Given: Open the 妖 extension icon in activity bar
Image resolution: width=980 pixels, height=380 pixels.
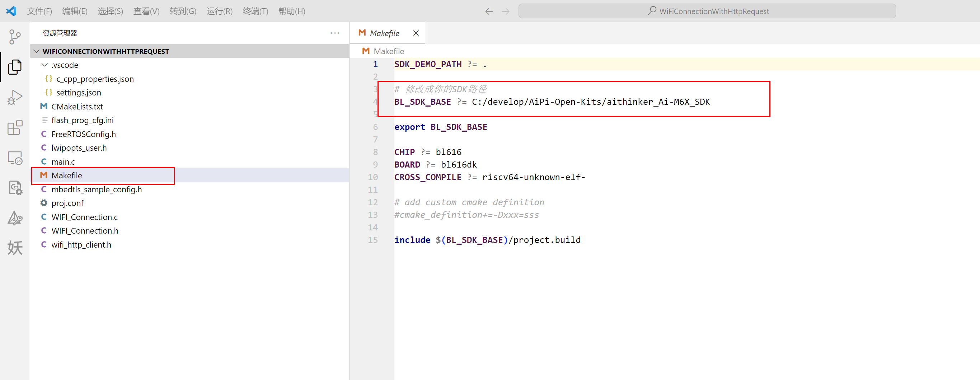Looking at the screenshot, I should coord(15,248).
